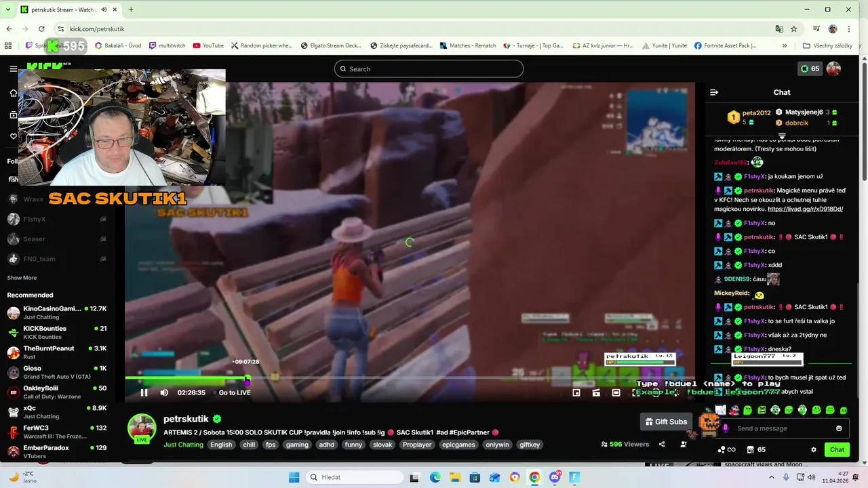
Task: Toggle theater mode icon in player
Action: (x=616, y=392)
